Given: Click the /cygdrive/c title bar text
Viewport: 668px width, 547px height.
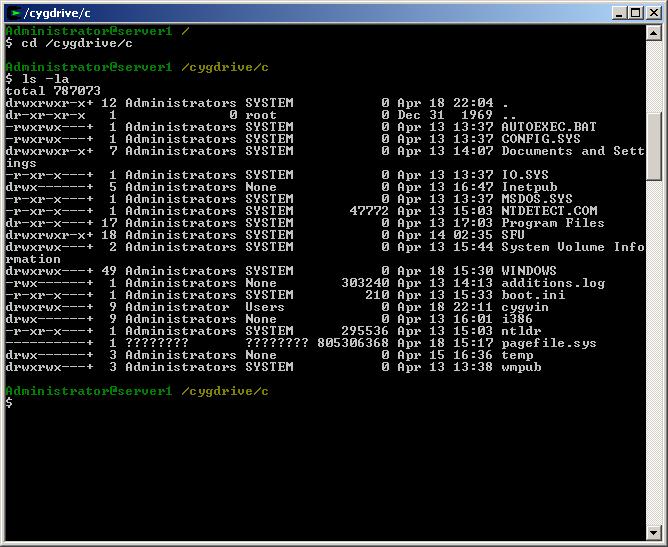Looking at the screenshot, I should tap(60, 12).
